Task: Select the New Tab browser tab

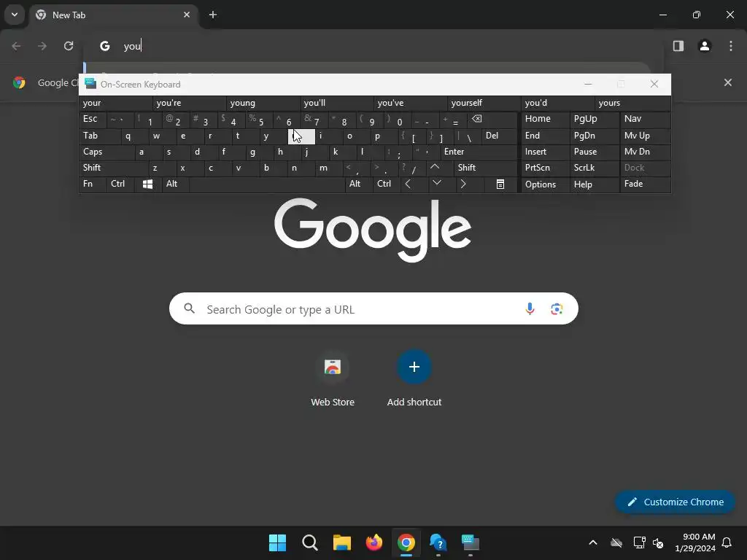Action: click(x=114, y=15)
